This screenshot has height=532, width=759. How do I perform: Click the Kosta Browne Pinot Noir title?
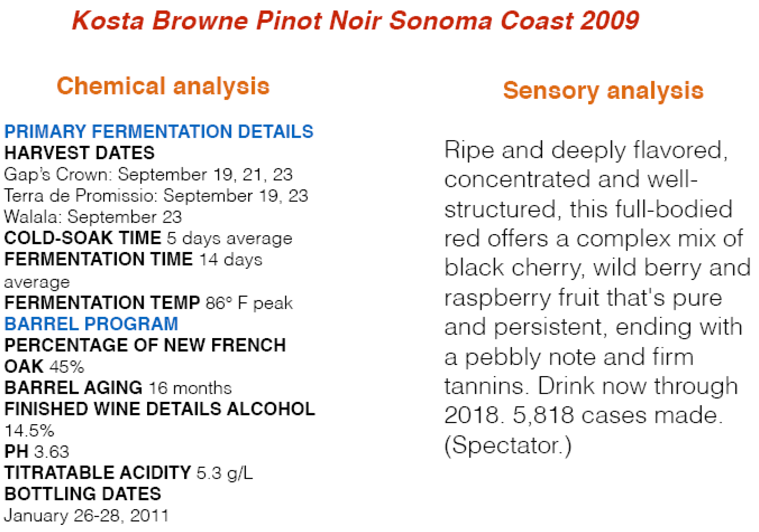point(355,20)
